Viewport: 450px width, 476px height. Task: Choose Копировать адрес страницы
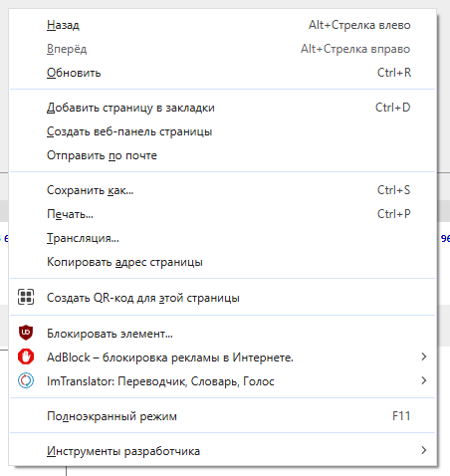[x=222, y=262]
